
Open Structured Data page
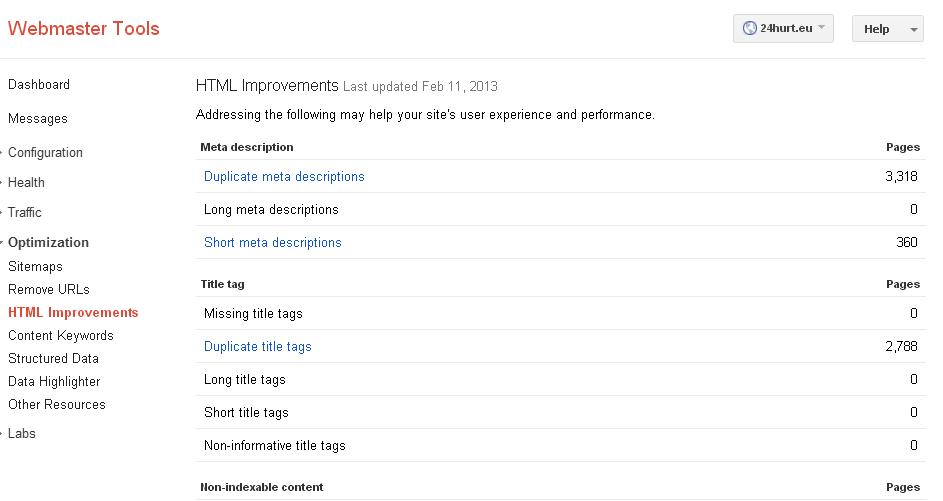[x=53, y=359]
